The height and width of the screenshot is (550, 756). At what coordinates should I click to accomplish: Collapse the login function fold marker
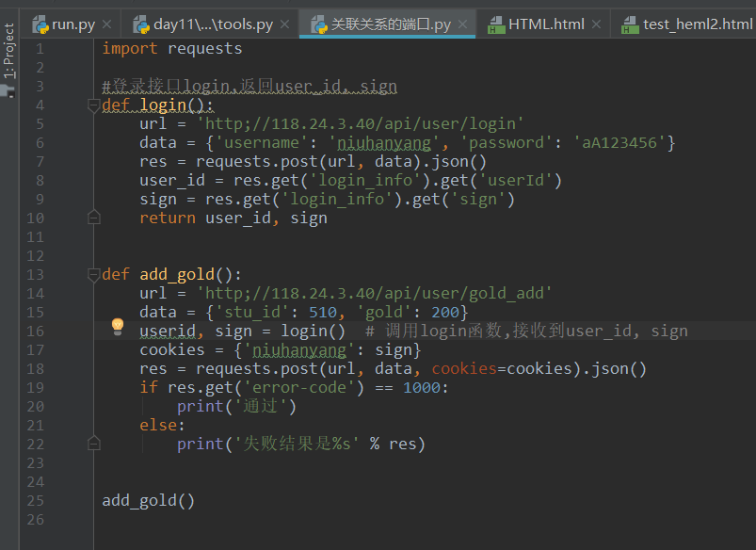93,105
